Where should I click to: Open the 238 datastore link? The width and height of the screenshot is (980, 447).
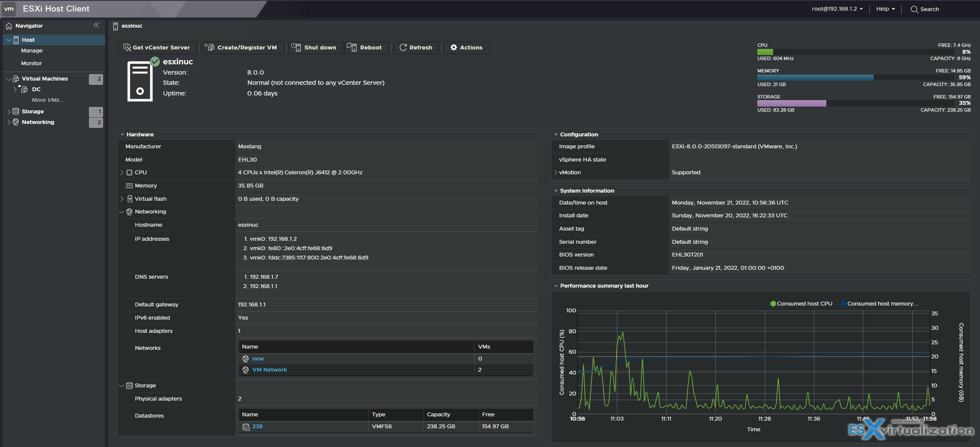(257, 427)
